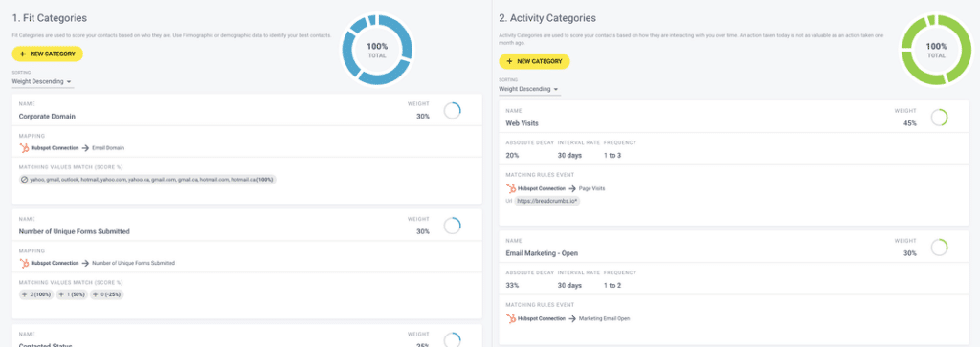Image resolution: width=980 pixels, height=347 pixels.
Task: Open the Corporate Domain category name
Action: (x=48, y=116)
